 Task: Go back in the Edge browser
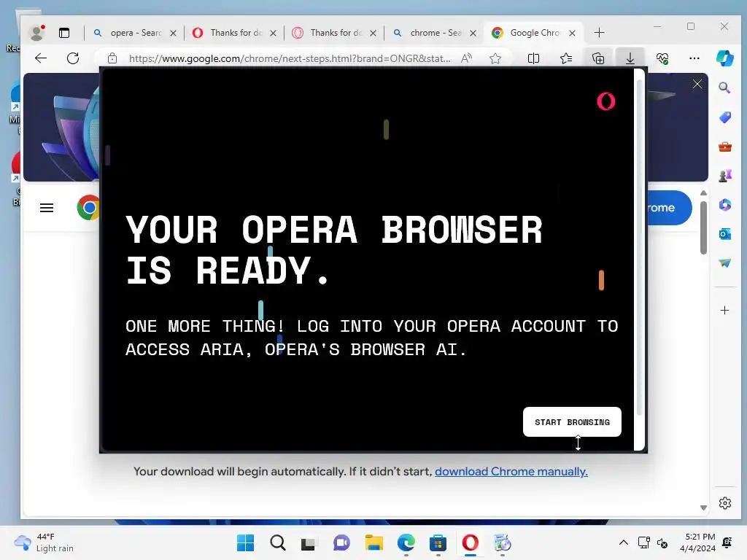coord(41,58)
